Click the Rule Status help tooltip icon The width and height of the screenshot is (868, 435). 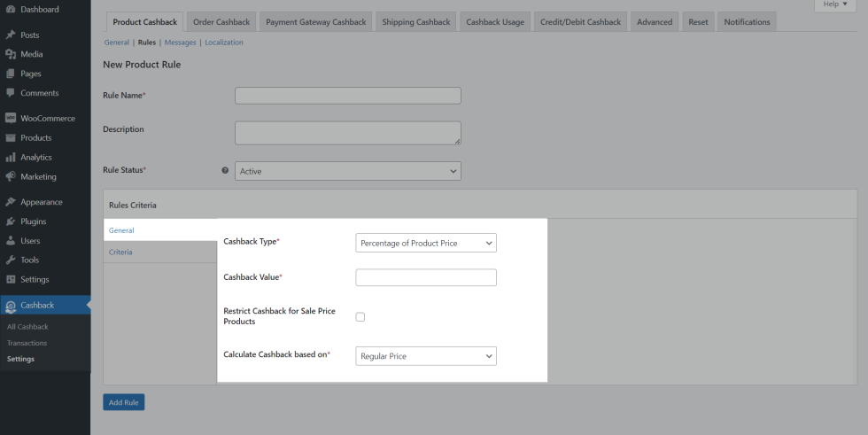tap(225, 170)
